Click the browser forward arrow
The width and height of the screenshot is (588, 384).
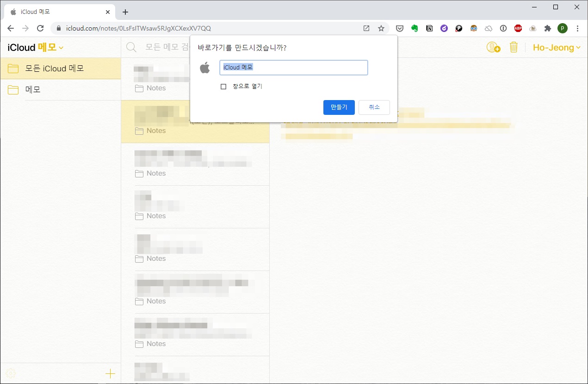(x=25, y=28)
